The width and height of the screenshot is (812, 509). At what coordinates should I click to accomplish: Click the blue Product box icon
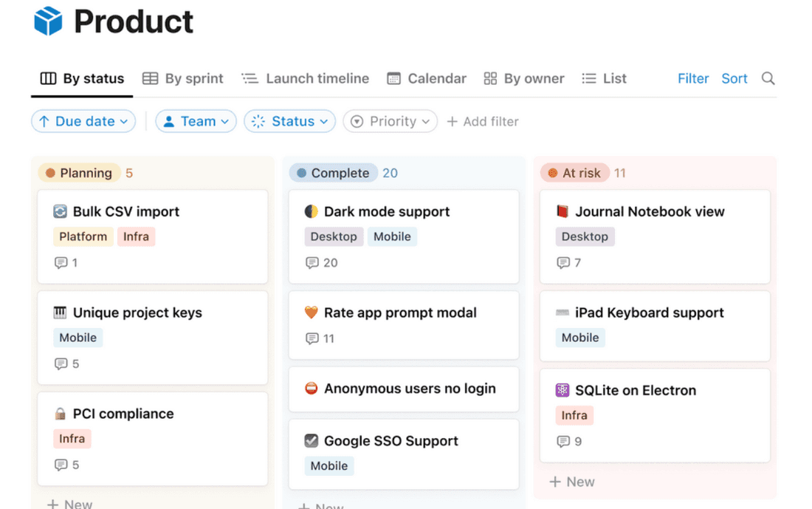coord(49,21)
